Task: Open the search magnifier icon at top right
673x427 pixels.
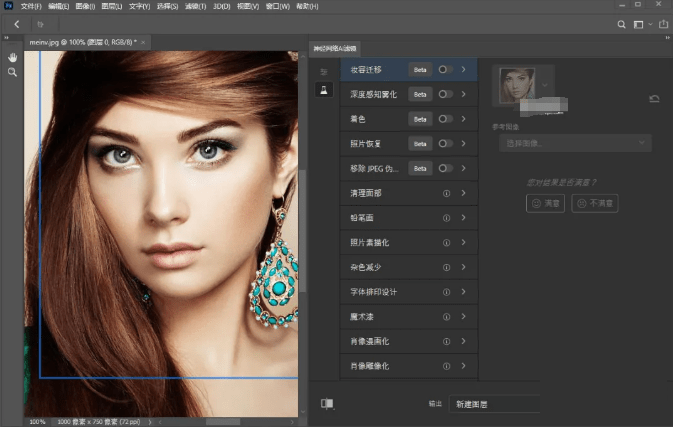Action: [x=621, y=24]
